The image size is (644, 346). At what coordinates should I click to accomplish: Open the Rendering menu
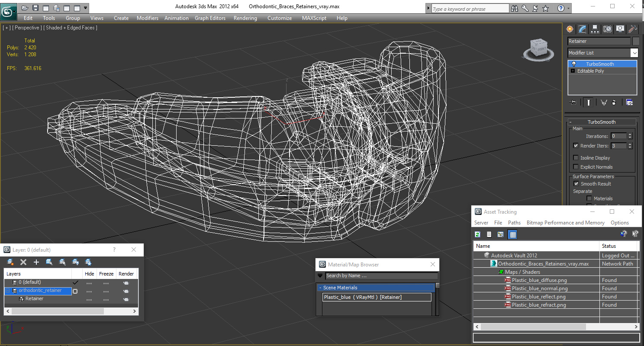245,18
